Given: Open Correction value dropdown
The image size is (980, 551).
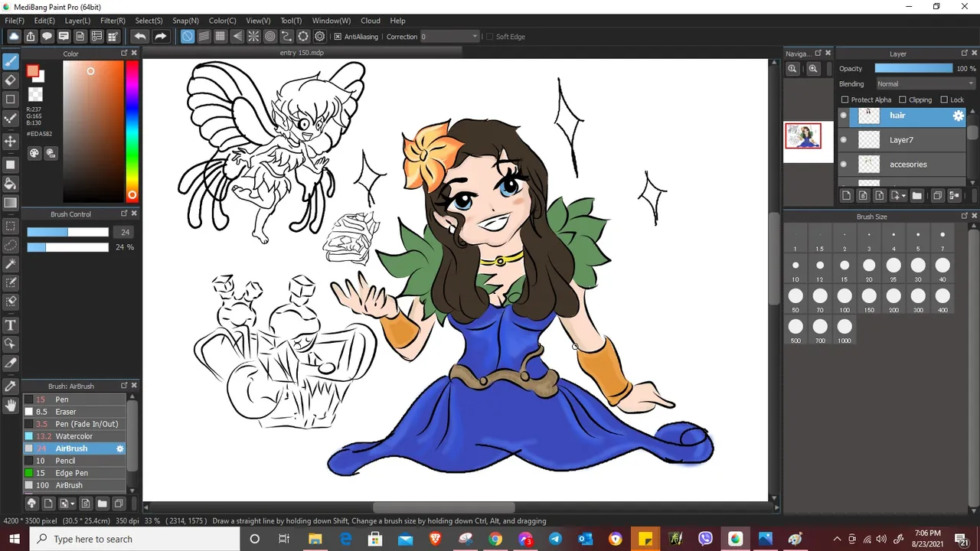Looking at the screenshot, I should click(449, 37).
